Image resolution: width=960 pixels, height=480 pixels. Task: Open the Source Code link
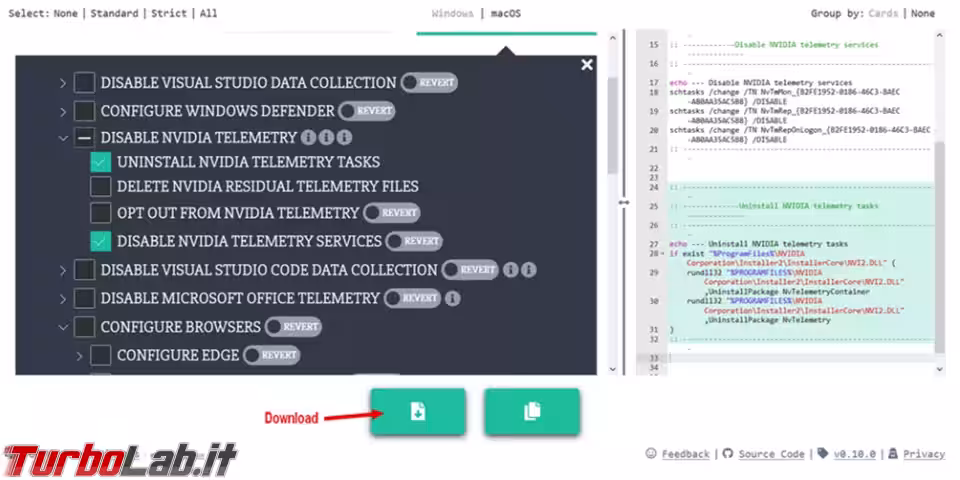771,454
